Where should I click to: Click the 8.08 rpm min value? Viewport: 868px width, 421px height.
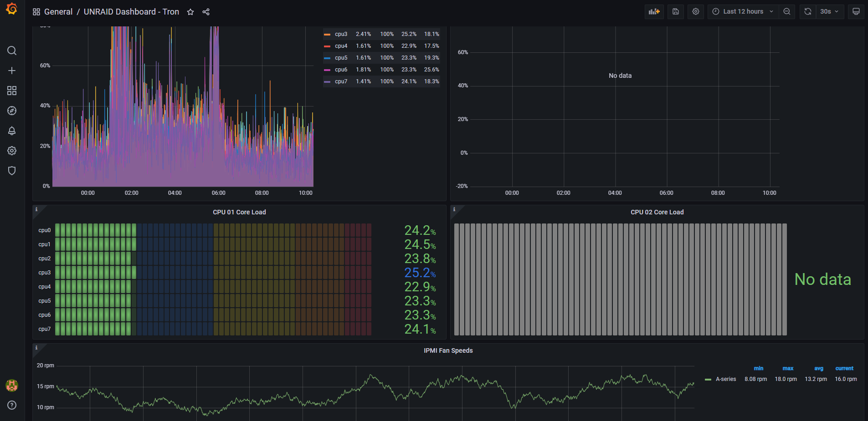click(x=756, y=379)
